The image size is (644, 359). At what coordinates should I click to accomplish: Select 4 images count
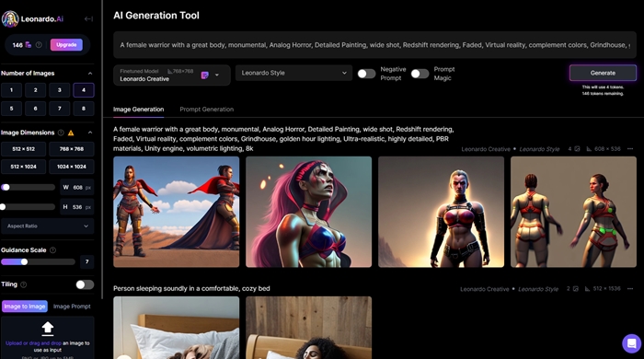[x=84, y=90]
